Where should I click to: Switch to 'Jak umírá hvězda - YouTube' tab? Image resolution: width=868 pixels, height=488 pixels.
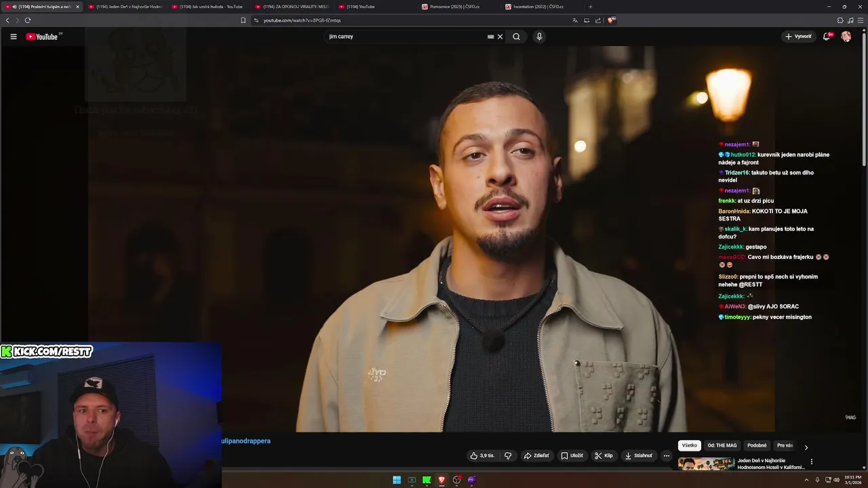[210, 7]
